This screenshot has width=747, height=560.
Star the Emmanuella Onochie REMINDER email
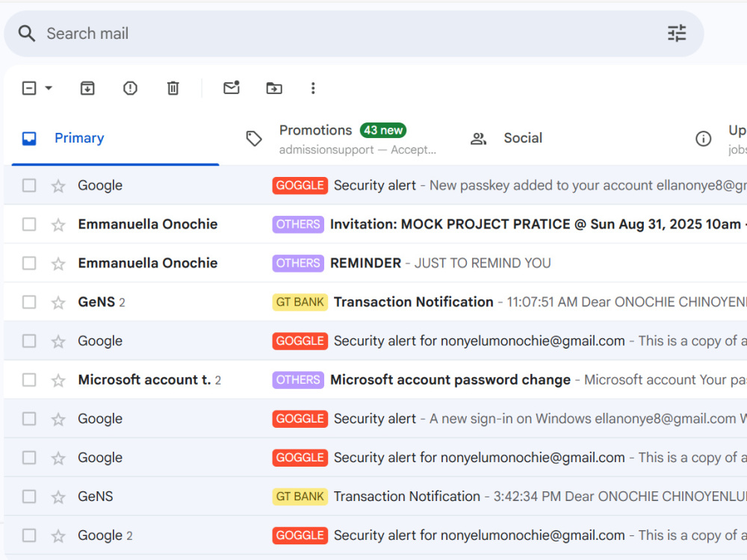click(x=58, y=264)
